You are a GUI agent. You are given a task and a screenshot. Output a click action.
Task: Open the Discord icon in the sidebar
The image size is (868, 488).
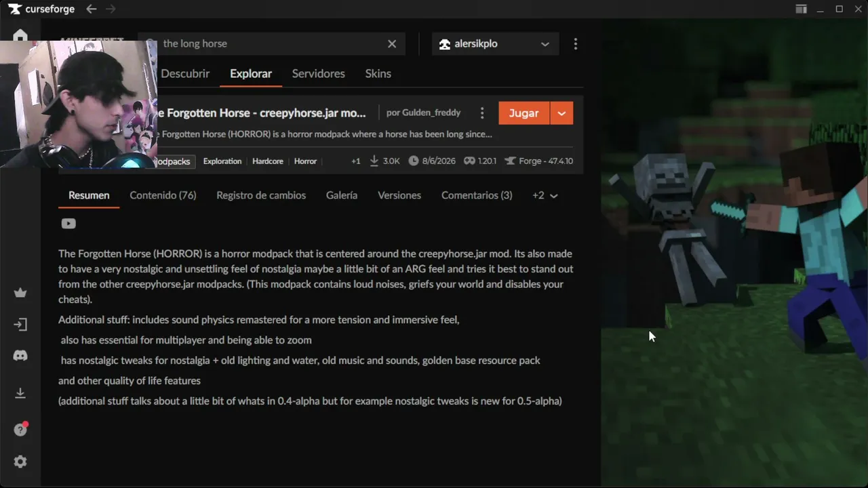click(x=20, y=355)
